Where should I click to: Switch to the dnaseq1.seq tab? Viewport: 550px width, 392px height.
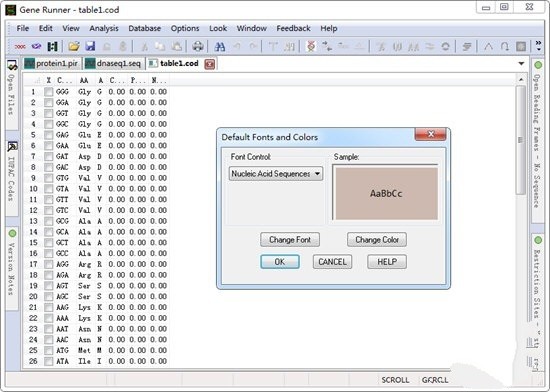point(113,63)
